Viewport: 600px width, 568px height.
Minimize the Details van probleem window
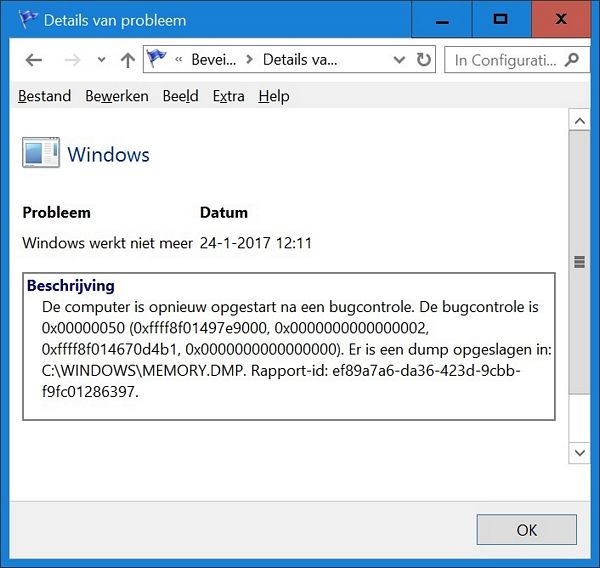coord(442,19)
